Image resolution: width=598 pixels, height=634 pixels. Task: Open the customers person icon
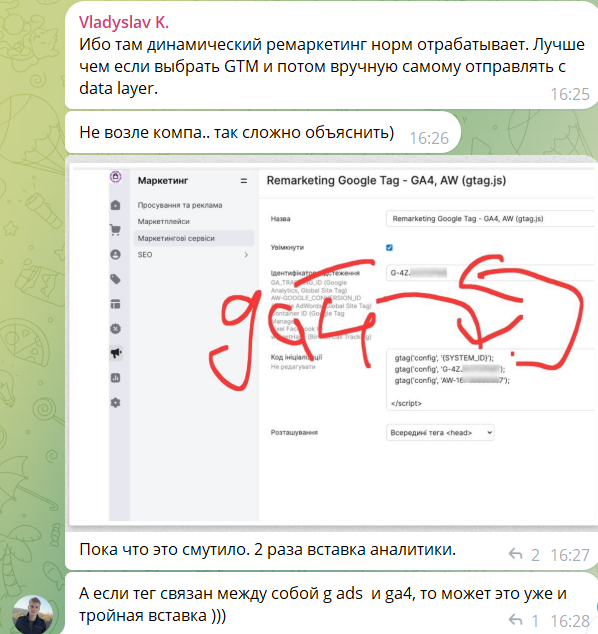tap(116, 254)
